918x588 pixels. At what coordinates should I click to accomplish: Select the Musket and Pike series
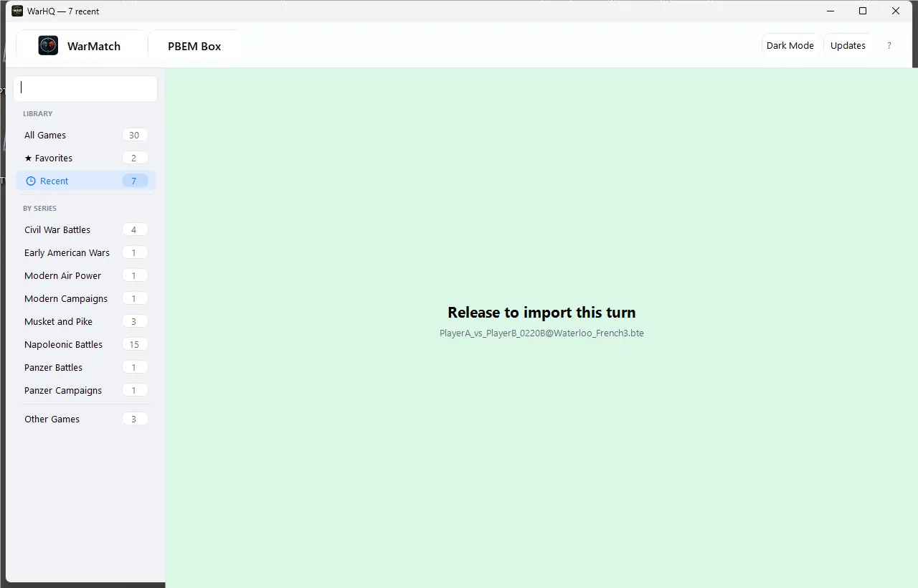[x=85, y=321]
